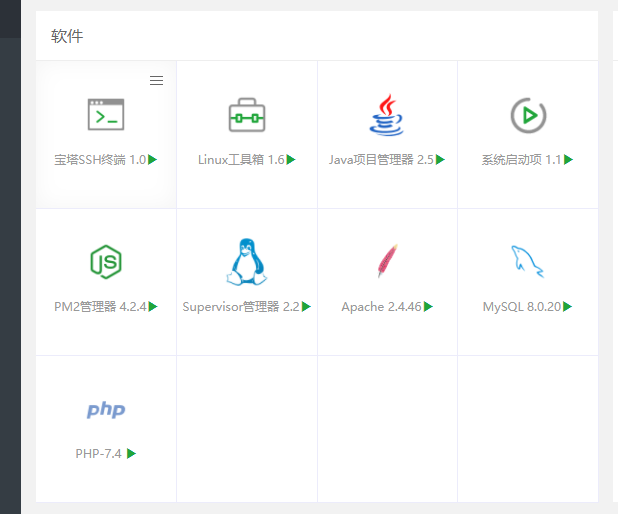Open the Linux工具箱 toolbox icon

pos(247,115)
